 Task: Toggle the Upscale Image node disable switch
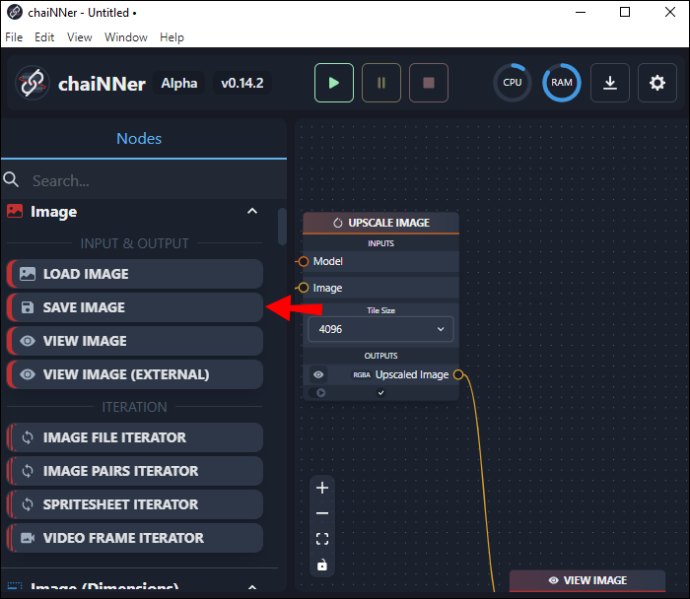point(318,393)
